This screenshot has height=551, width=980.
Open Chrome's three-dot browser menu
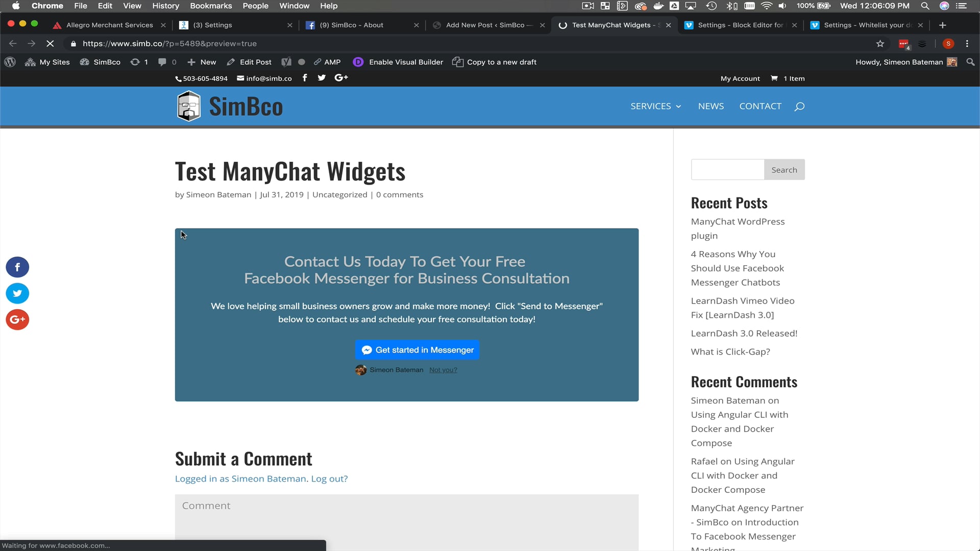(967, 43)
